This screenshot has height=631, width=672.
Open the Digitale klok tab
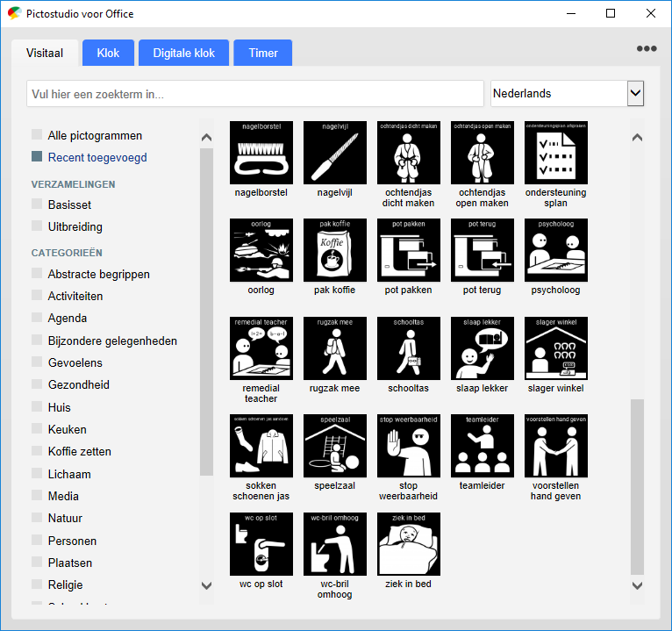pos(184,53)
